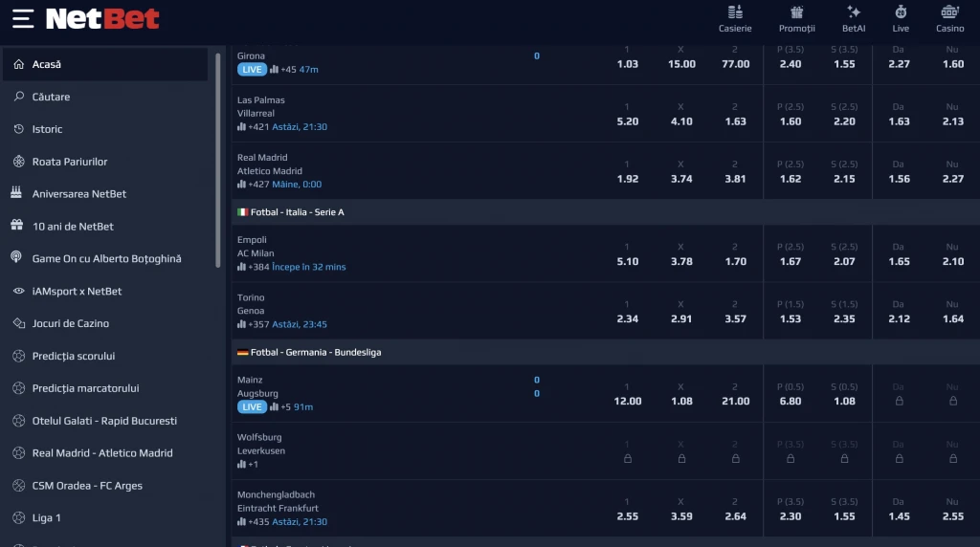980x547 pixels.
Task: Click the LIVE badge for Mainz match
Action: [x=252, y=407]
